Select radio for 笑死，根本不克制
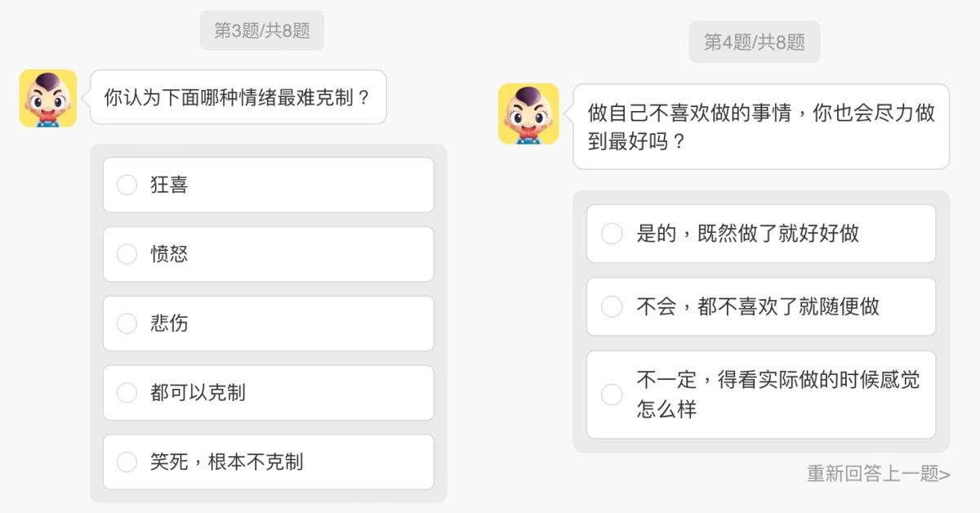Screen dimensions: 980x513 pos(127,462)
